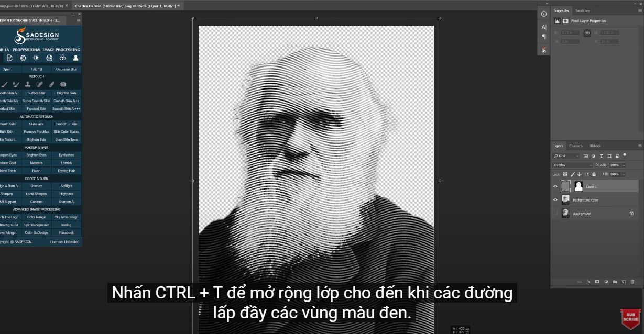Switch to the Channels tab

(576, 146)
